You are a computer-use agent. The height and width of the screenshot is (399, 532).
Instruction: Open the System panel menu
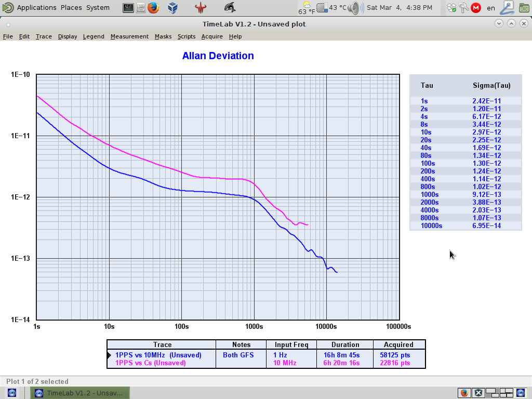(x=98, y=7)
